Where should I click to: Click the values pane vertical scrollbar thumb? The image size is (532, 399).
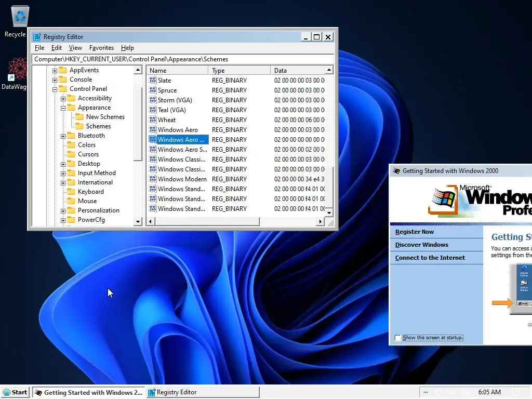pyautogui.click(x=329, y=187)
